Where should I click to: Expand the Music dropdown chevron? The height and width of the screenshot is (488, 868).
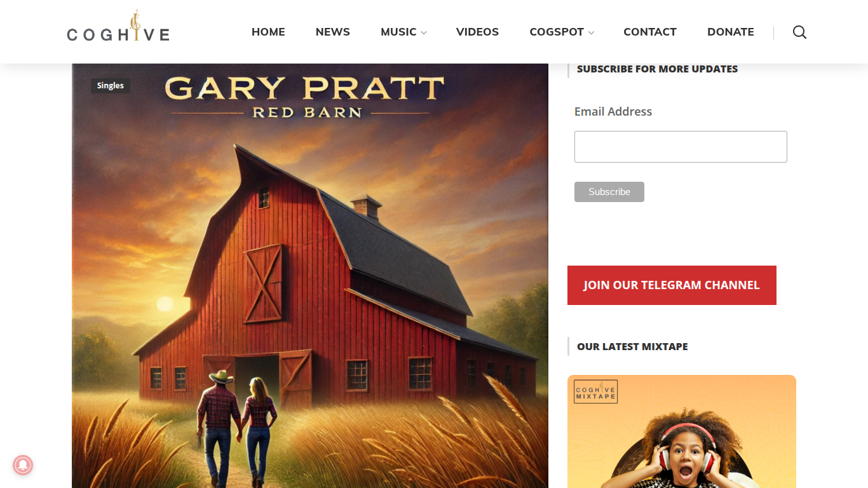(x=424, y=32)
